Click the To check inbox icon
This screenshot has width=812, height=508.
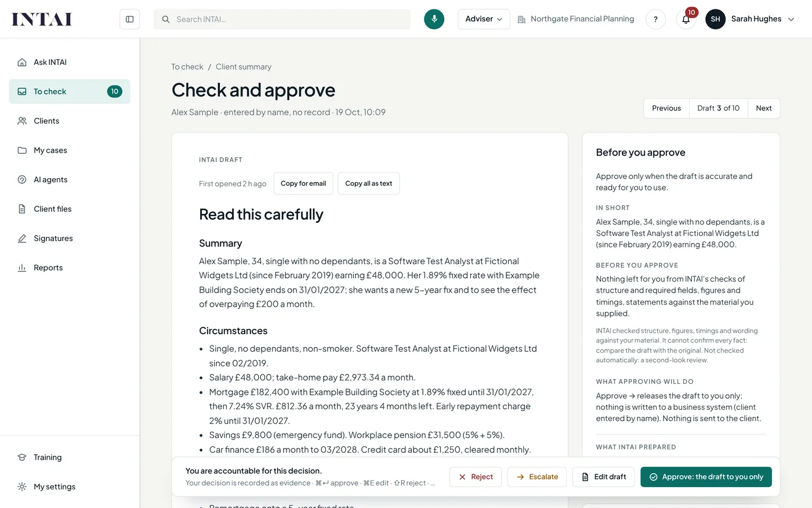(22, 92)
